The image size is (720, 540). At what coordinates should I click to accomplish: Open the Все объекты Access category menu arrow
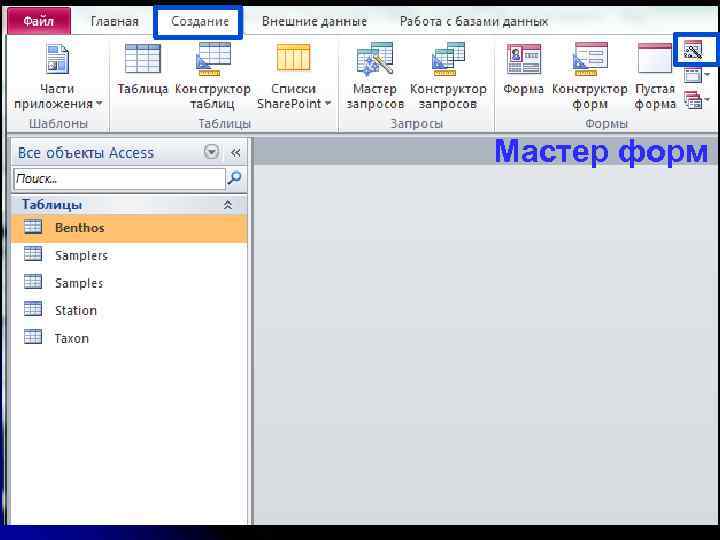[x=211, y=152]
